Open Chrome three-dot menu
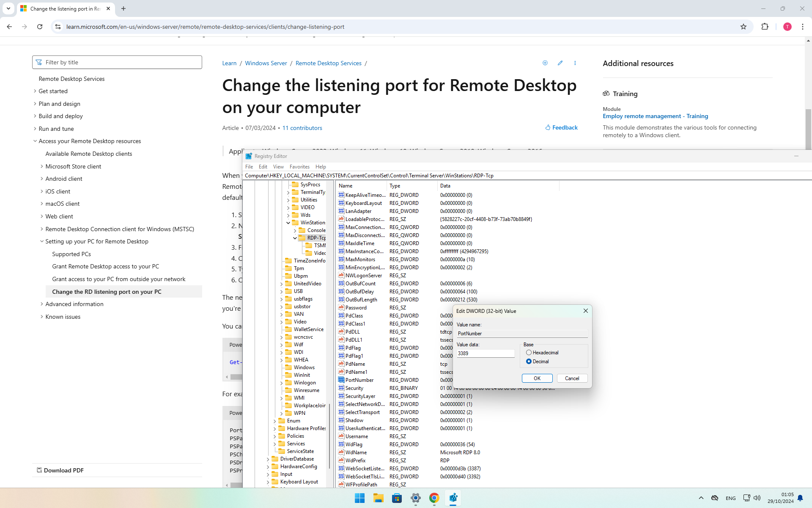The height and width of the screenshot is (508, 812). 803,27
